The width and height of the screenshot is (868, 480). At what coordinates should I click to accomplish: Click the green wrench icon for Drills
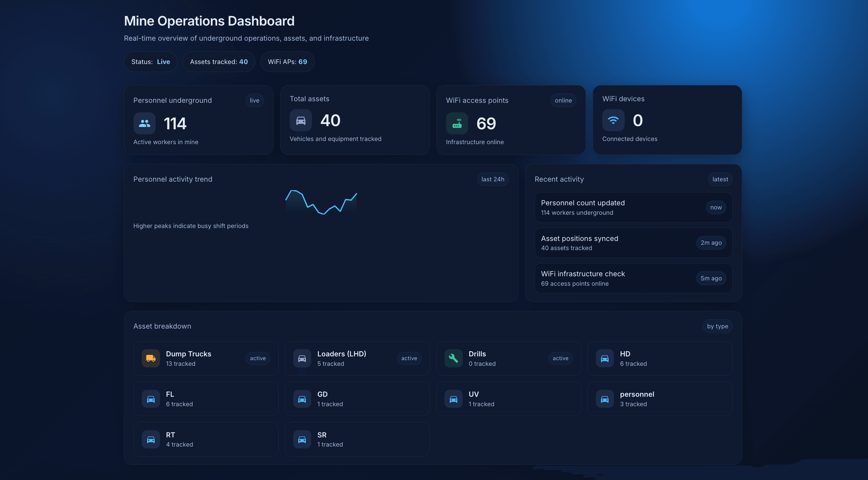pos(453,358)
